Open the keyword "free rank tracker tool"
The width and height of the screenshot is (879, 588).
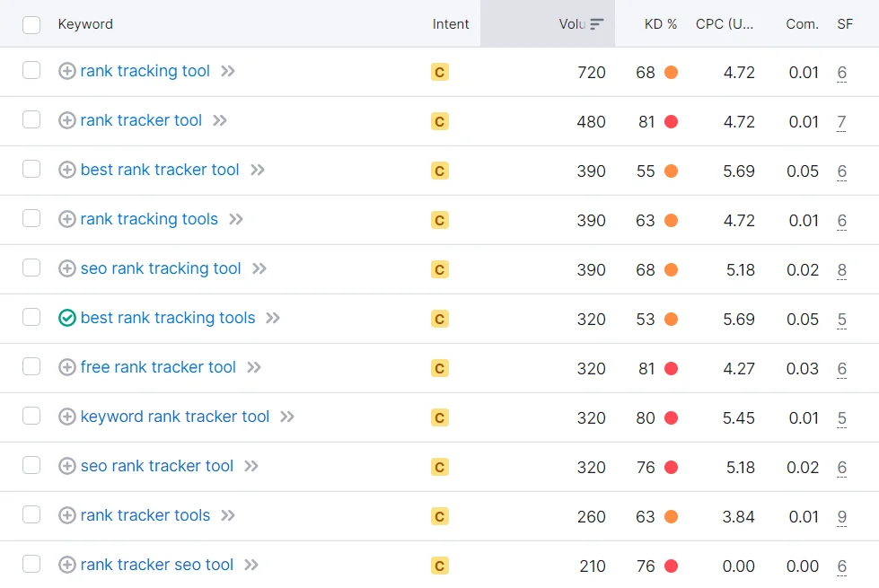[x=158, y=367]
